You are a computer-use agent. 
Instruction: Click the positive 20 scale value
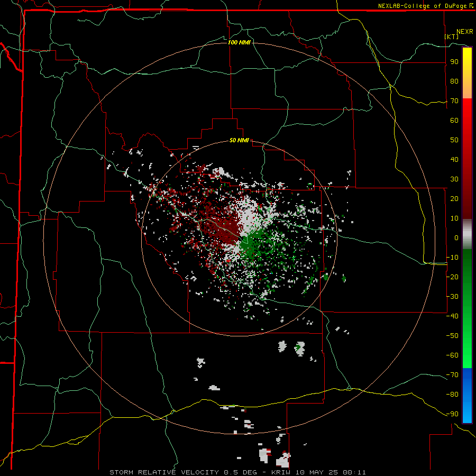click(454, 199)
